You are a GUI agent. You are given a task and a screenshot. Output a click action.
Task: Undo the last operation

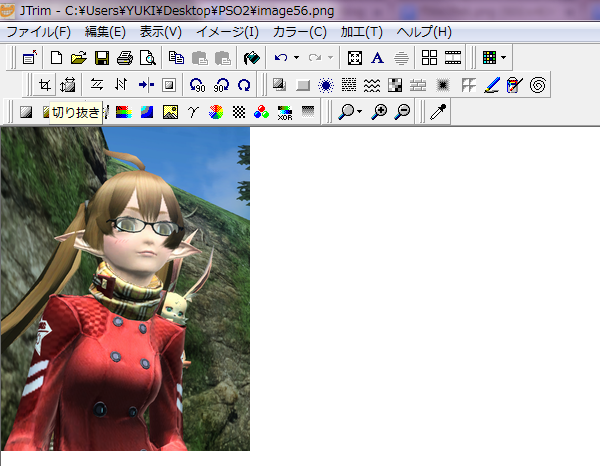click(281, 58)
